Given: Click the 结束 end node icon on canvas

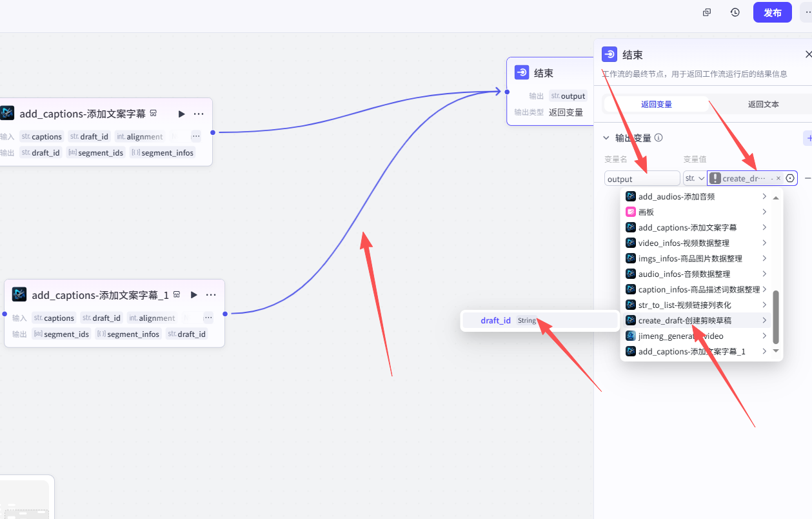Looking at the screenshot, I should coord(522,73).
